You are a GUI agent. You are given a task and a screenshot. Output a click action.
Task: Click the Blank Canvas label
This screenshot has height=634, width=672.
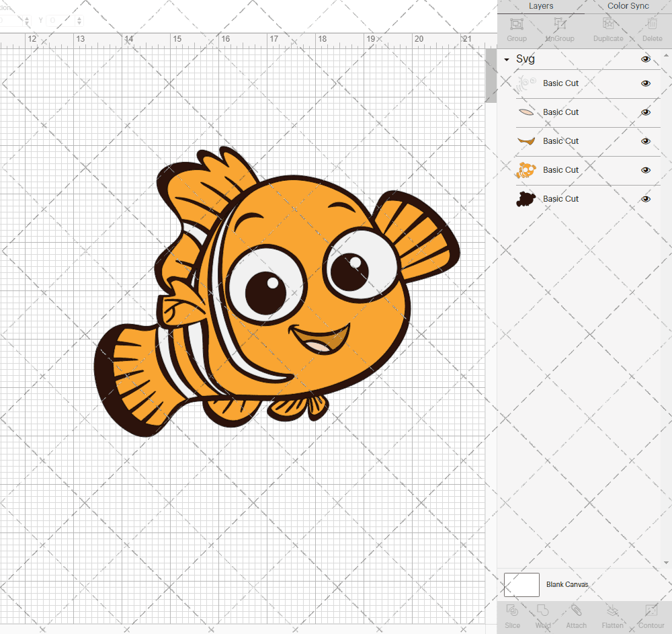567,585
